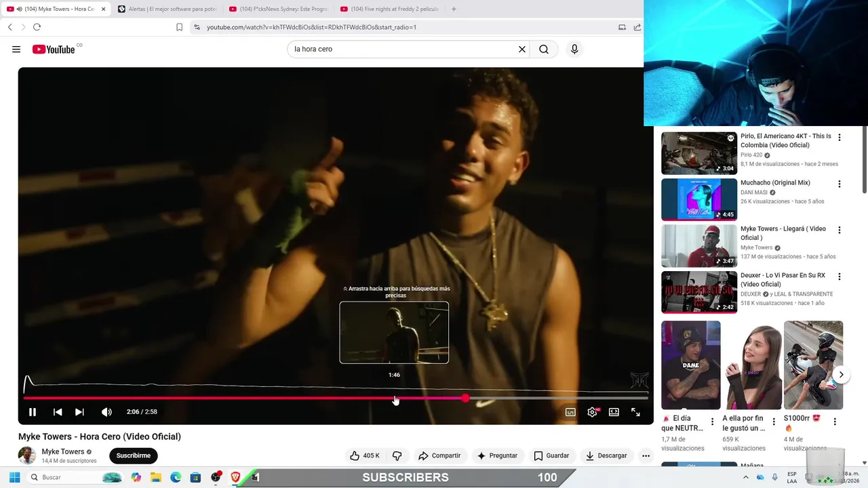Screen dimensions: 868x488
Task: Clear the search field with the X
Action: pyautogui.click(x=522, y=49)
